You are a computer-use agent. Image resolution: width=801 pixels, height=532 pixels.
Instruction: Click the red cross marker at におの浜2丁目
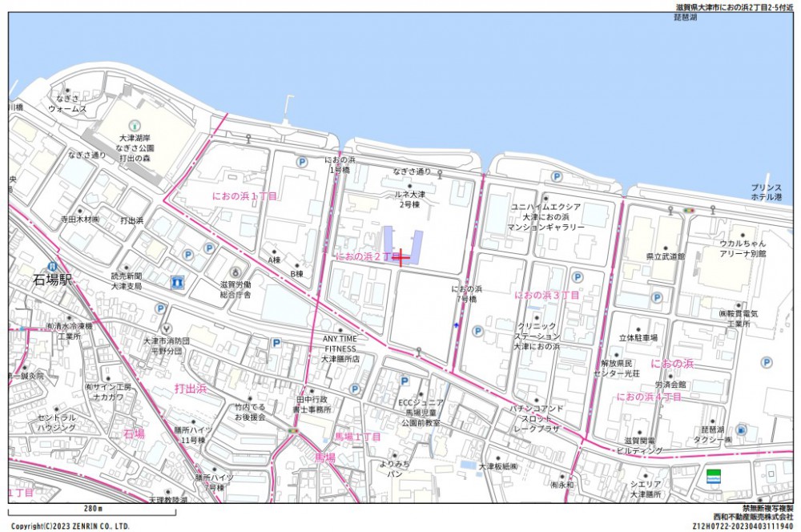pyautogui.click(x=401, y=258)
